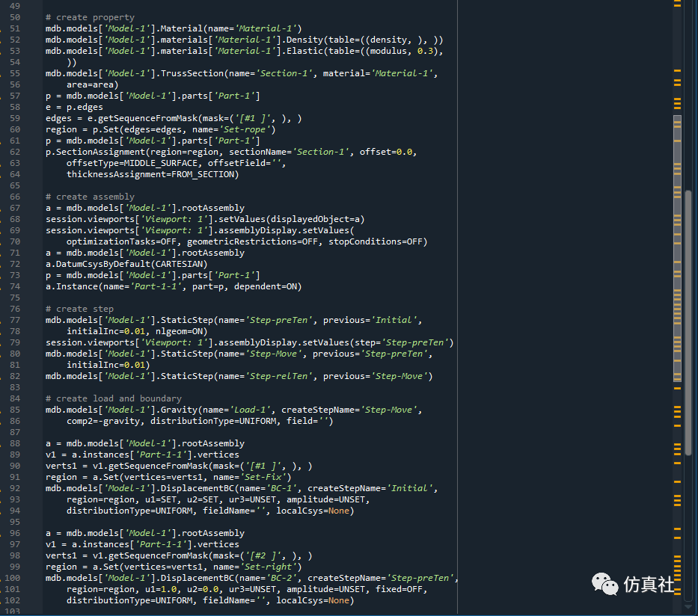
Task: Click the '# create property' comment line
Action: pyautogui.click(x=90, y=17)
